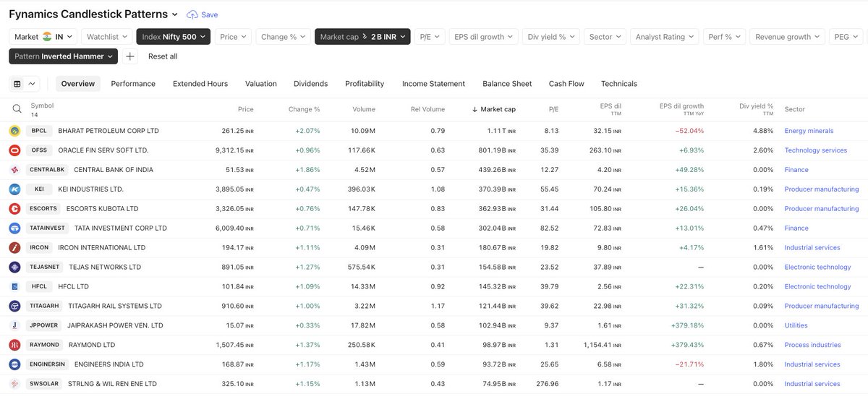
Task: Open the OFSS ticker symbol
Action: click(x=39, y=150)
